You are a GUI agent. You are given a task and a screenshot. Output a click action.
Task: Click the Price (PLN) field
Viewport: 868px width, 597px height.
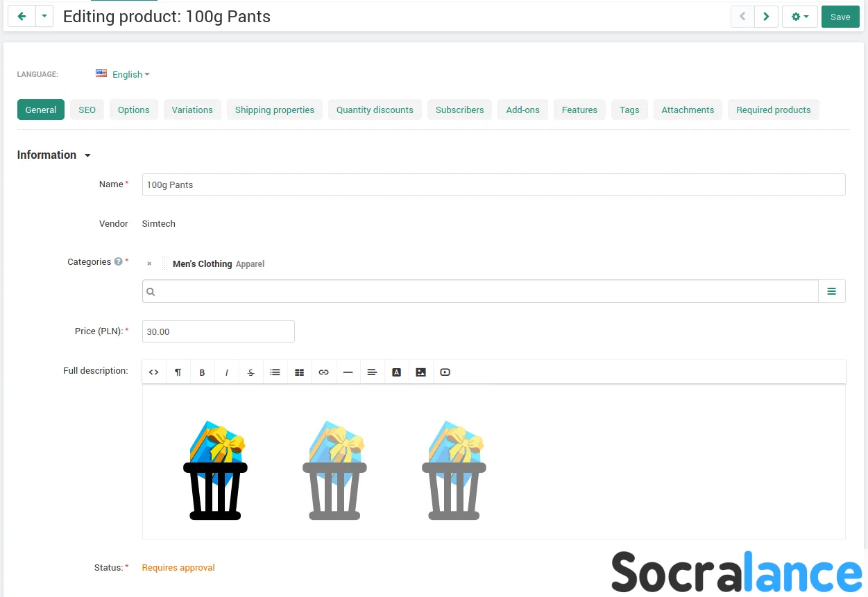click(x=219, y=331)
